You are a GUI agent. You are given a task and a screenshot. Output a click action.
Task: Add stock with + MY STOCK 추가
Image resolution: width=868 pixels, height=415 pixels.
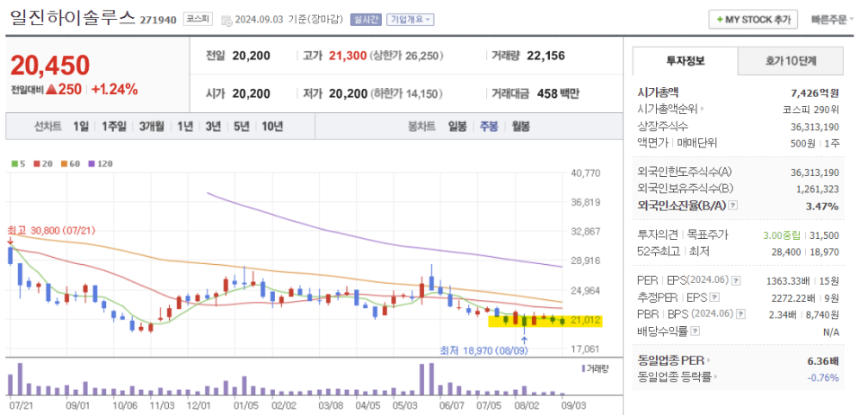[x=753, y=20]
